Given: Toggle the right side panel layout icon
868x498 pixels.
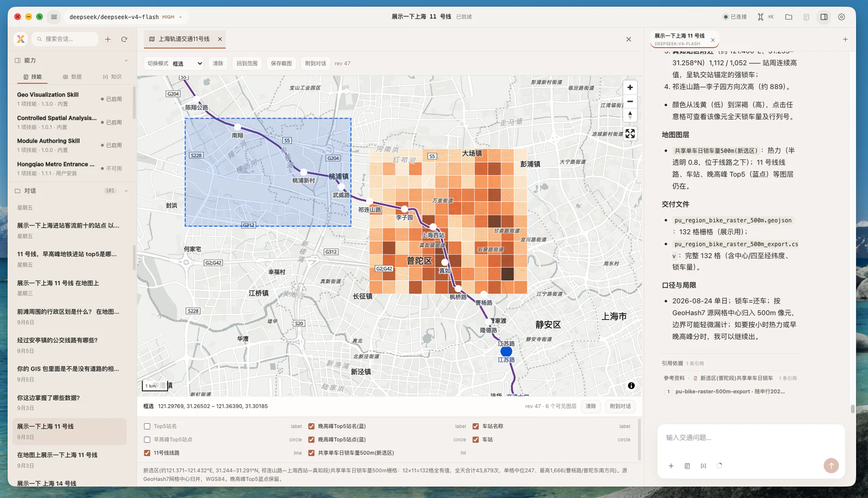Looking at the screenshot, I should 824,17.
